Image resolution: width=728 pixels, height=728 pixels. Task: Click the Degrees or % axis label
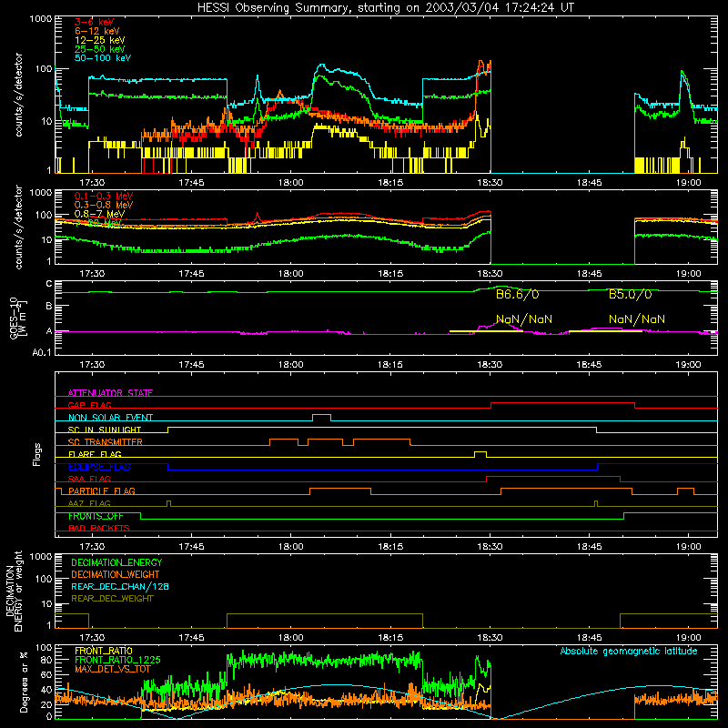pyautogui.click(x=24, y=682)
